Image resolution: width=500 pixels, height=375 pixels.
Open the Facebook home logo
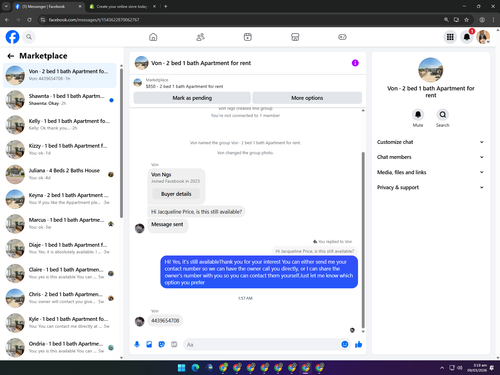pos(12,37)
